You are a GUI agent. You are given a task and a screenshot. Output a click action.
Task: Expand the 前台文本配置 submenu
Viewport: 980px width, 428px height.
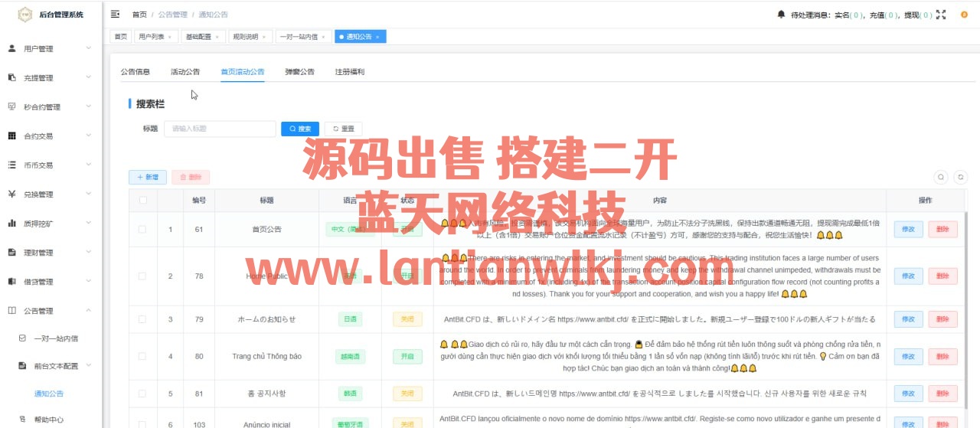click(x=56, y=366)
